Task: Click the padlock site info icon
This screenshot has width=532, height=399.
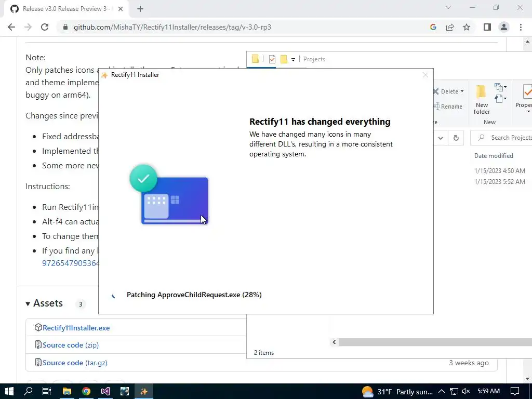Action: click(65, 27)
